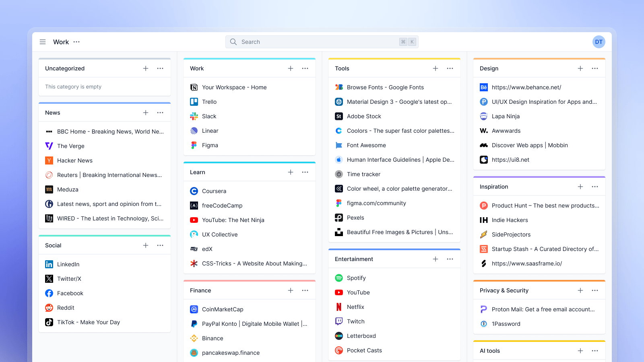The image size is (644, 362).
Task: Open the Privacy & Security options menu
Action: [595, 290]
